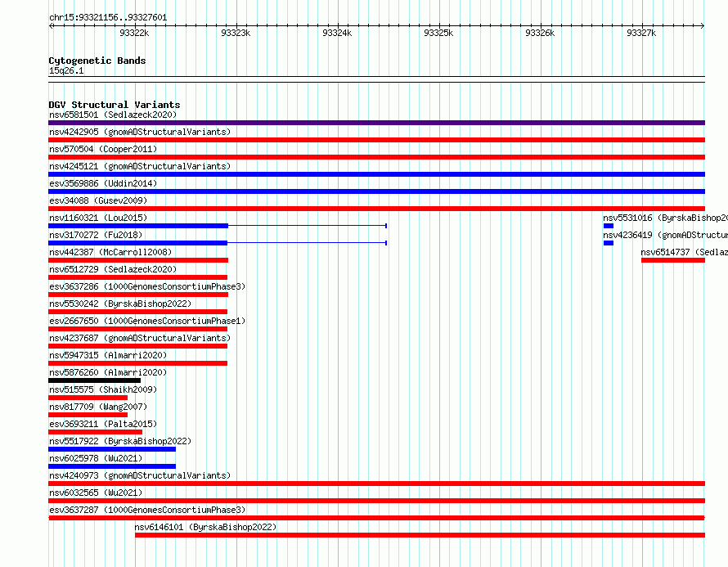Image resolution: width=728 pixels, height=567 pixels.
Task: Open nsv4245121 (gnomADStructuralVariants) label
Action: tap(140, 166)
